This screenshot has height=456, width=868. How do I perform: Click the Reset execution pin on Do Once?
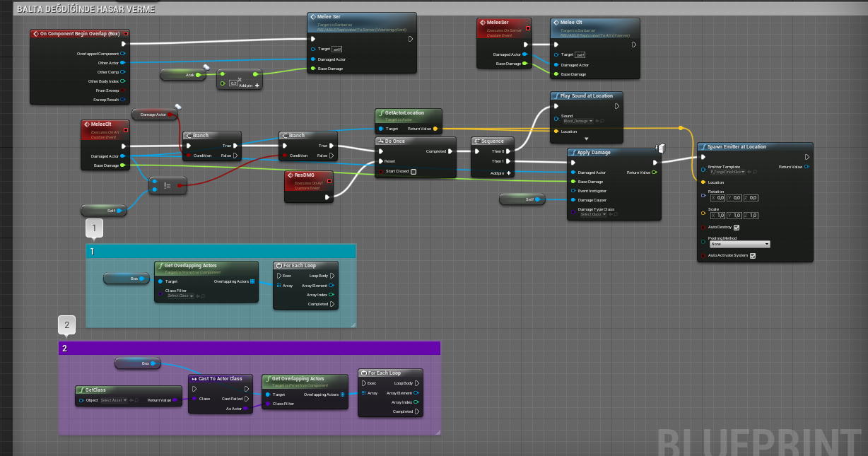[x=380, y=160]
